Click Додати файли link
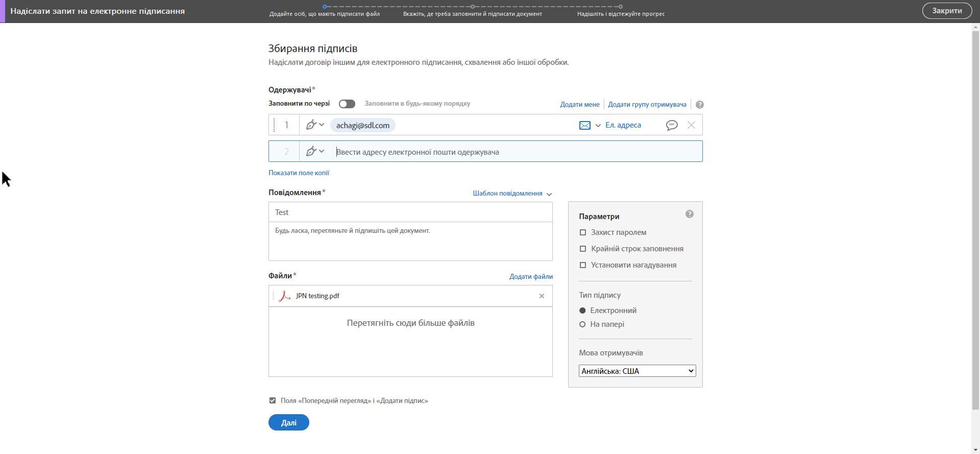Viewport: 980px width, 454px height. (531, 276)
